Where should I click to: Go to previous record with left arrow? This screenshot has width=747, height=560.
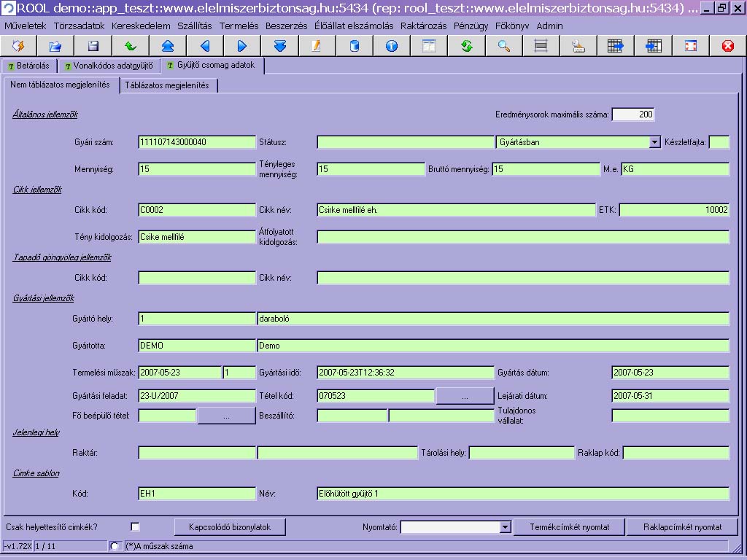(205, 46)
